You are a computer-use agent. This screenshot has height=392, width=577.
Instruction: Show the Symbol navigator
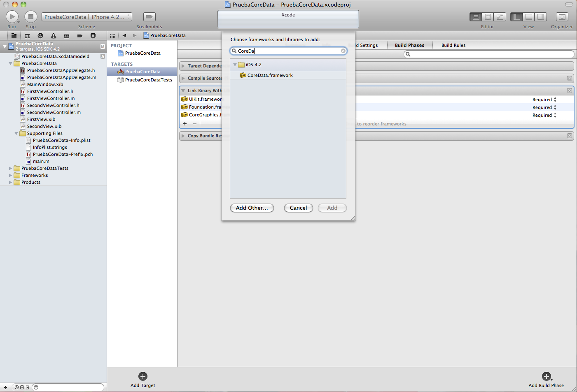(x=27, y=36)
